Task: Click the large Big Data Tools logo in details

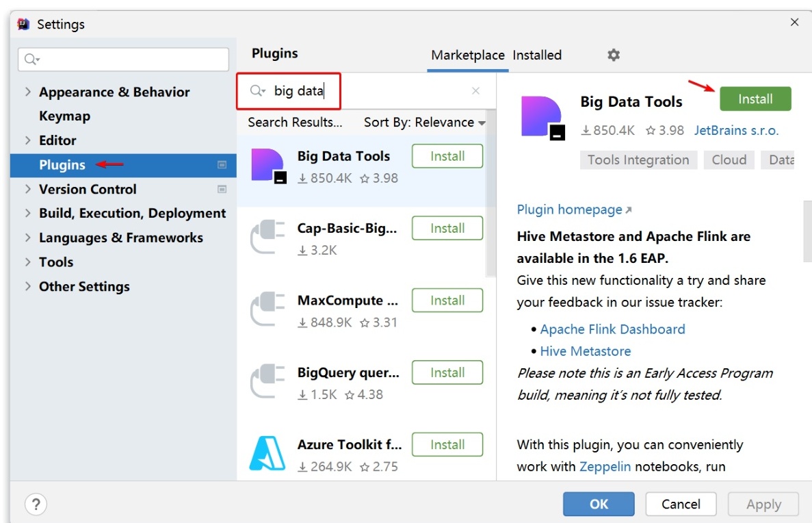Action: (x=542, y=118)
